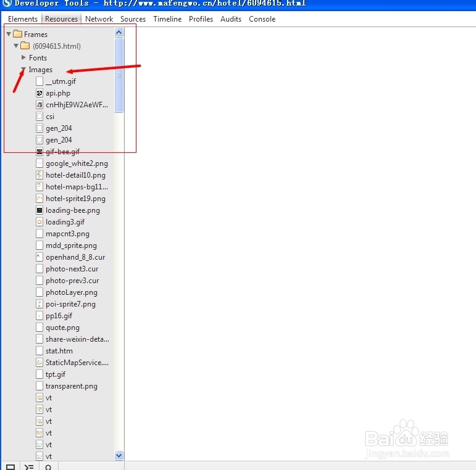Show the console drawer icon
476x470 pixels.
click(29, 467)
